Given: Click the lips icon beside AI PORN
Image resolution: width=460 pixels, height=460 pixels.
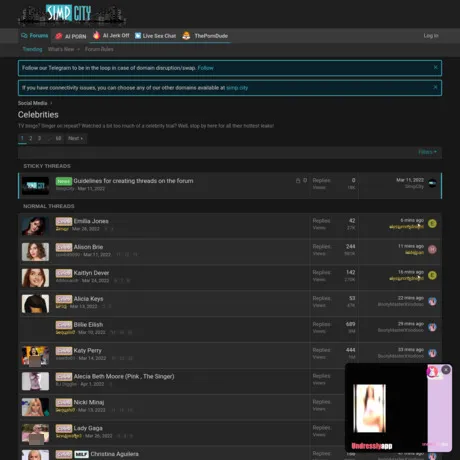Looking at the screenshot, I should click(x=59, y=36).
